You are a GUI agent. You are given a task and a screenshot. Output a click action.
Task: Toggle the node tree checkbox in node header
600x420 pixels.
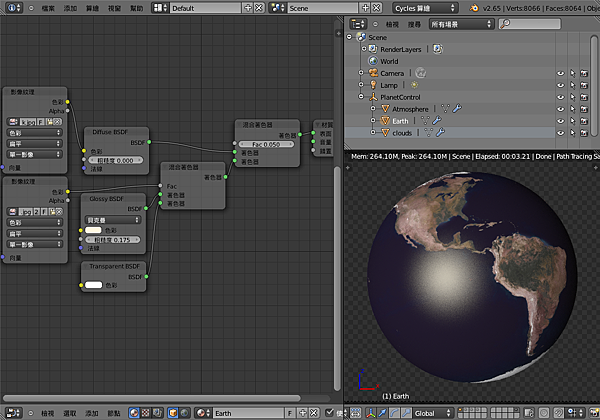pos(329,413)
